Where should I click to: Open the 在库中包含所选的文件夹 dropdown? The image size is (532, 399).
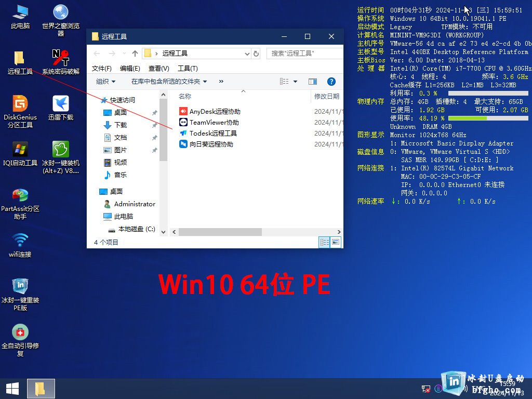[x=169, y=82]
